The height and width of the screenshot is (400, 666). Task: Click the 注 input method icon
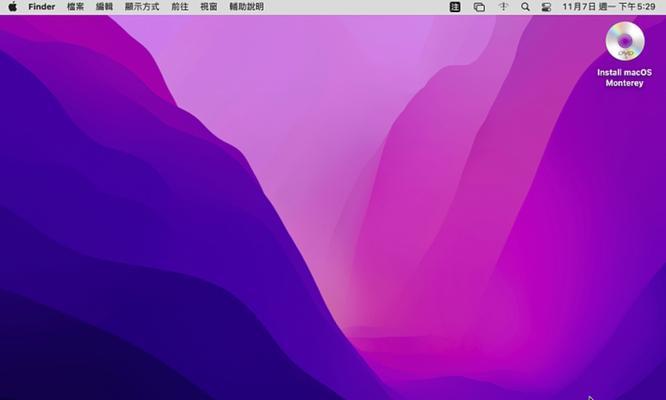coord(455,7)
